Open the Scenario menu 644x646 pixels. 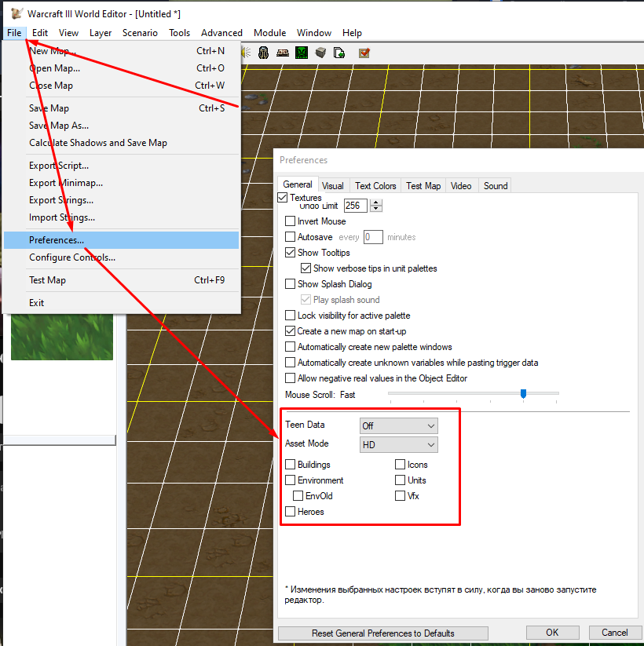pyautogui.click(x=140, y=32)
